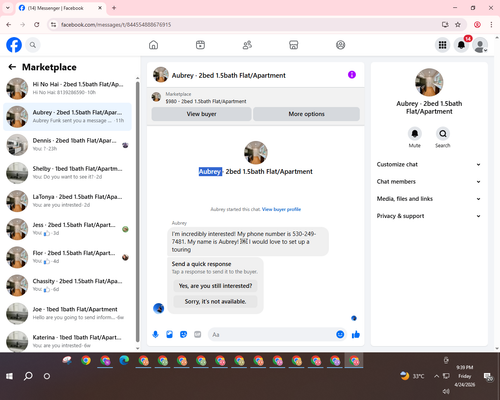
Task: Open the notifications bell with 14 badge
Action: 461,45
